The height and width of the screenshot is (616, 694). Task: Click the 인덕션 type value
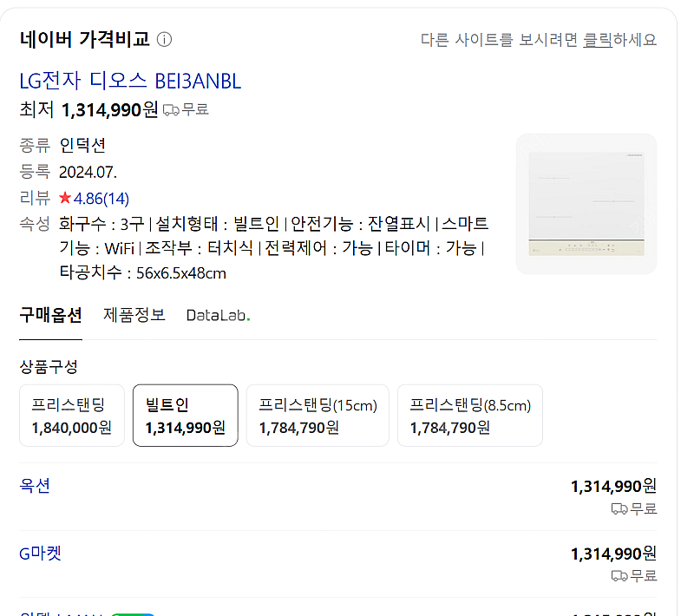(82, 145)
